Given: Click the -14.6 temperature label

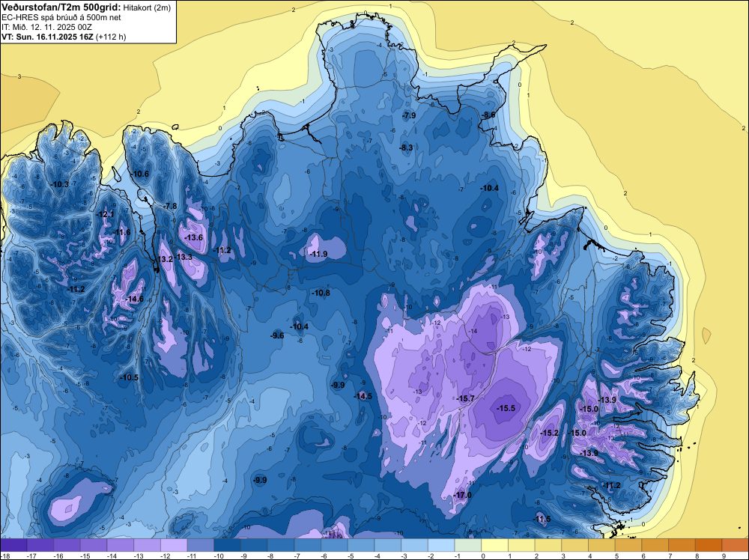Looking at the screenshot, I should point(134,299).
